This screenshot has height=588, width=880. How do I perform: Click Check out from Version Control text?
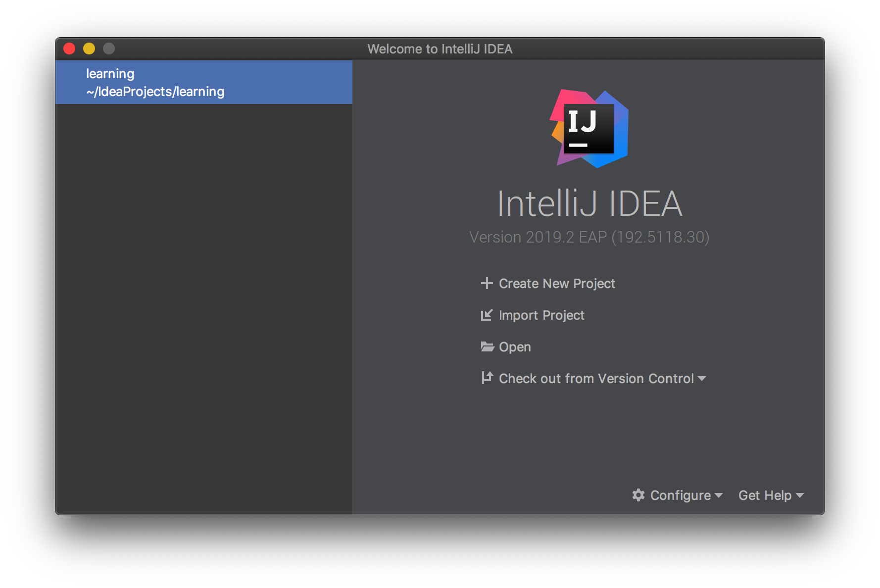coord(596,379)
